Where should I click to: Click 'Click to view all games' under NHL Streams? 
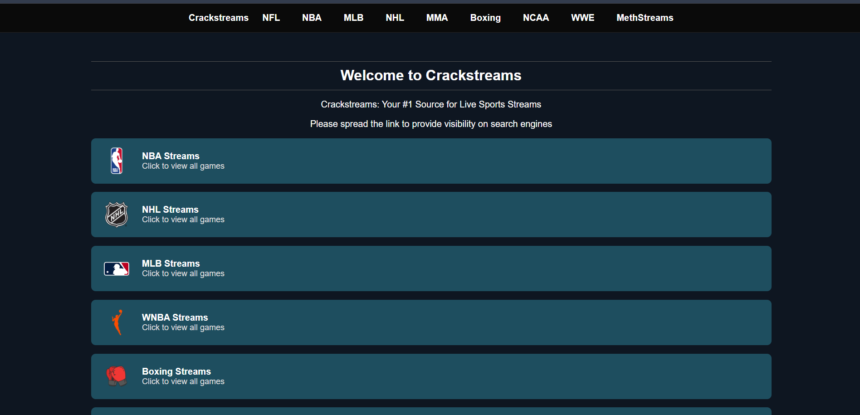(183, 219)
